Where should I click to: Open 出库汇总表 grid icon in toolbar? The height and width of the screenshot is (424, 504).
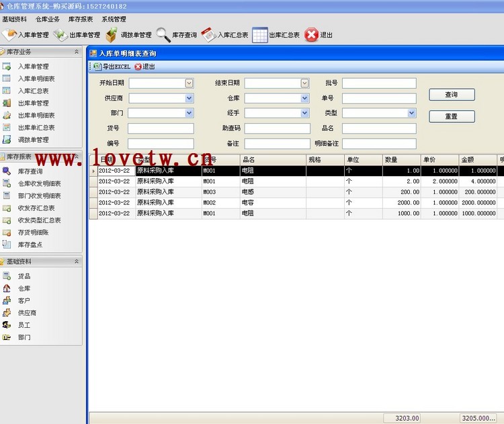(x=259, y=35)
